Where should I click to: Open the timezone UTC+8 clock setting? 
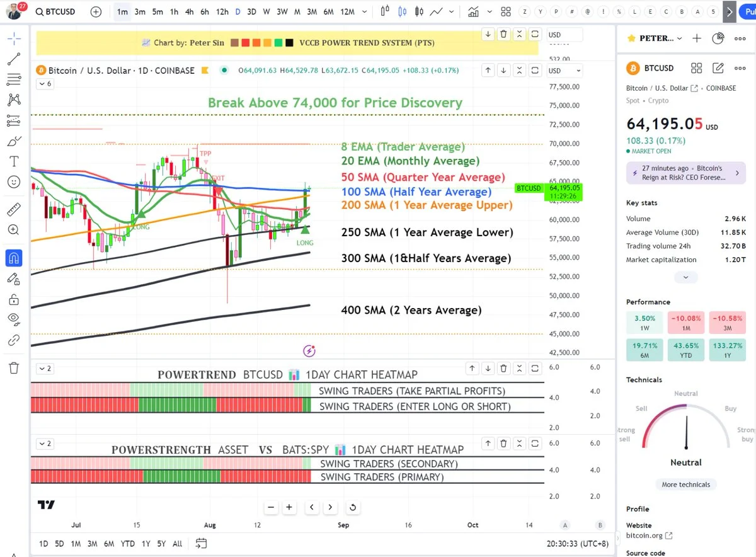(579, 543)
